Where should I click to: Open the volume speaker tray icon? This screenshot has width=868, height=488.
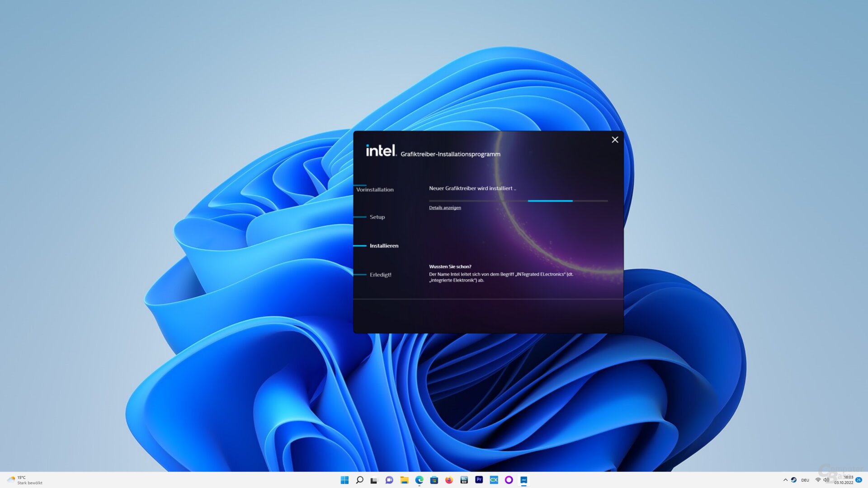(x=826, y=480)
